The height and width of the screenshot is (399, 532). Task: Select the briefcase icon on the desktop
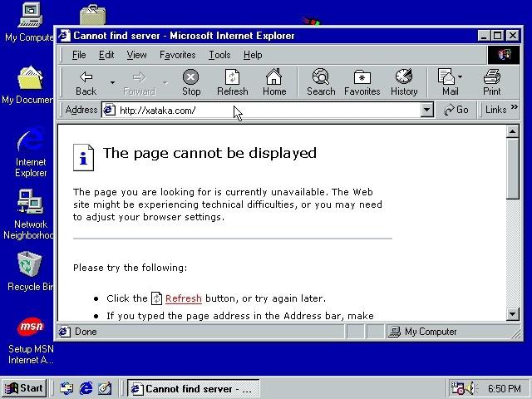pos(92,15)
